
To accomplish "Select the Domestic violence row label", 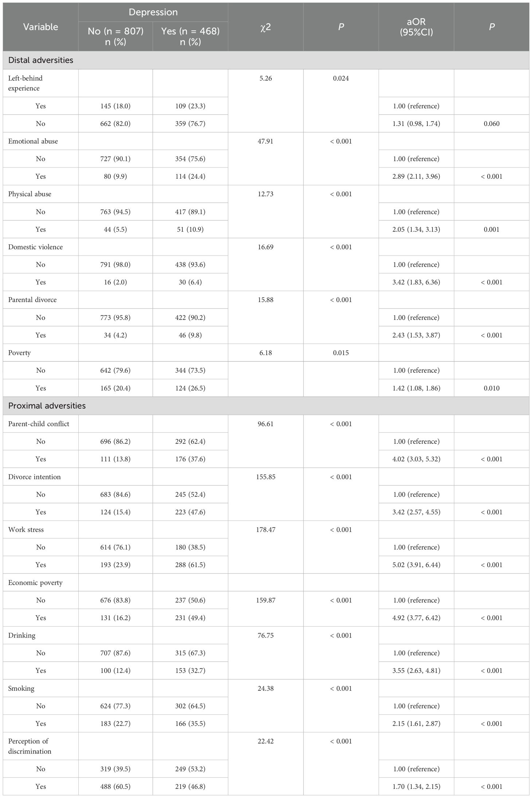I will click(x=35, y=247).
